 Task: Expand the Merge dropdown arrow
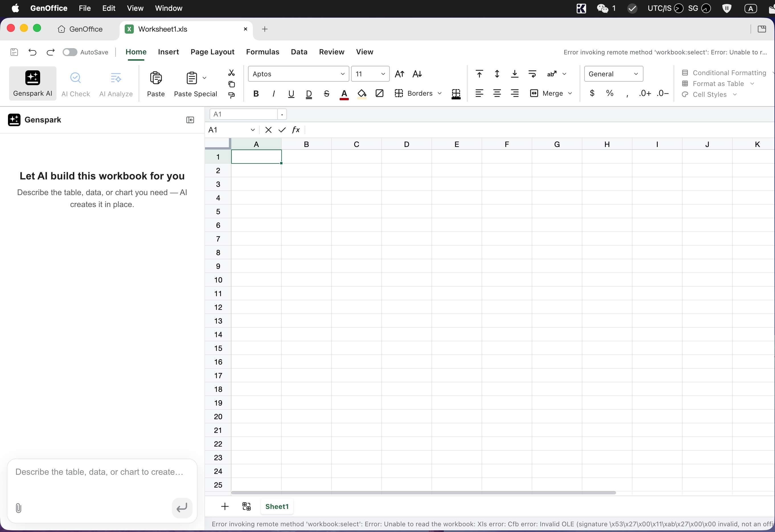570,93
